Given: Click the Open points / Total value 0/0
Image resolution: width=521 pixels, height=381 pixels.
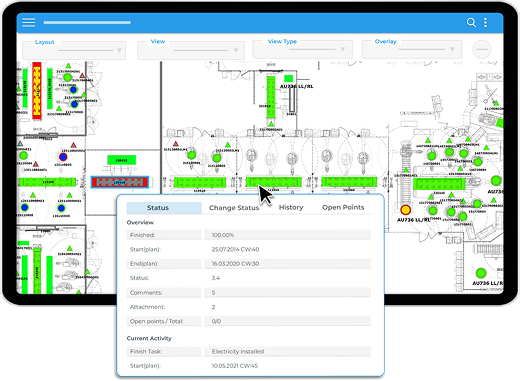Looking at the screenshot, I should pos(216,321).
